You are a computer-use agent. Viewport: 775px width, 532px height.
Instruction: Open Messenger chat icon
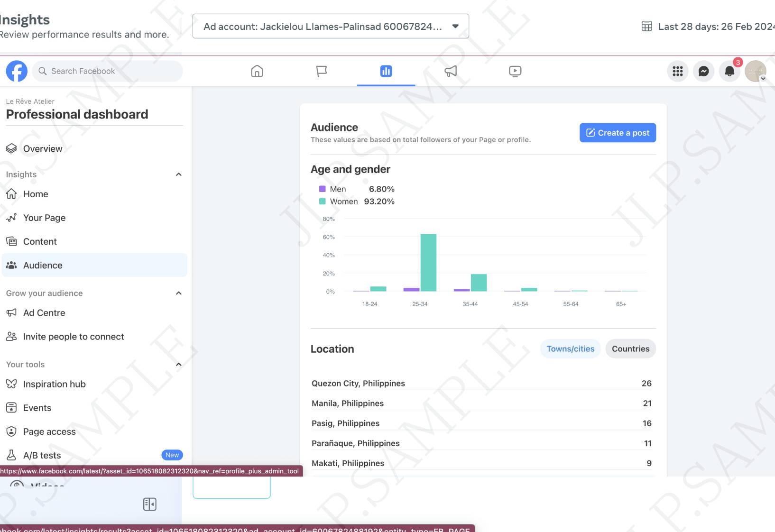click(x=704, y=71)
